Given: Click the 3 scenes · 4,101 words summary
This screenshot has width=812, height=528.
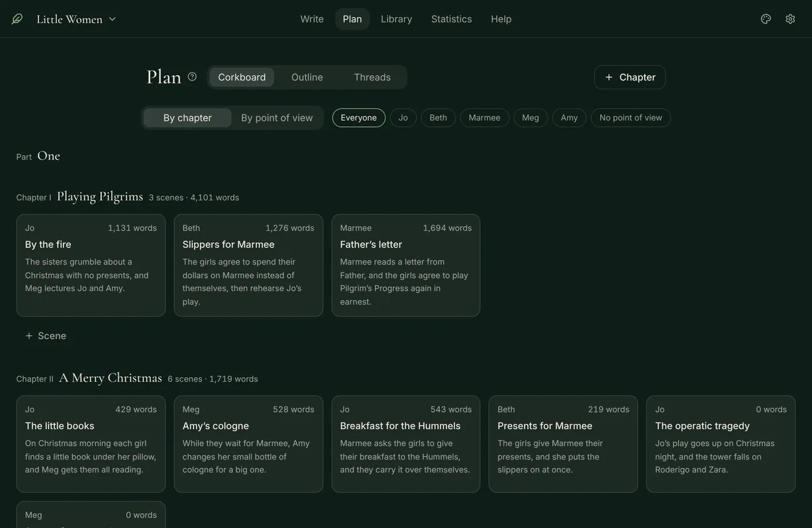Looking at the screenshot, I should [194, 198].
